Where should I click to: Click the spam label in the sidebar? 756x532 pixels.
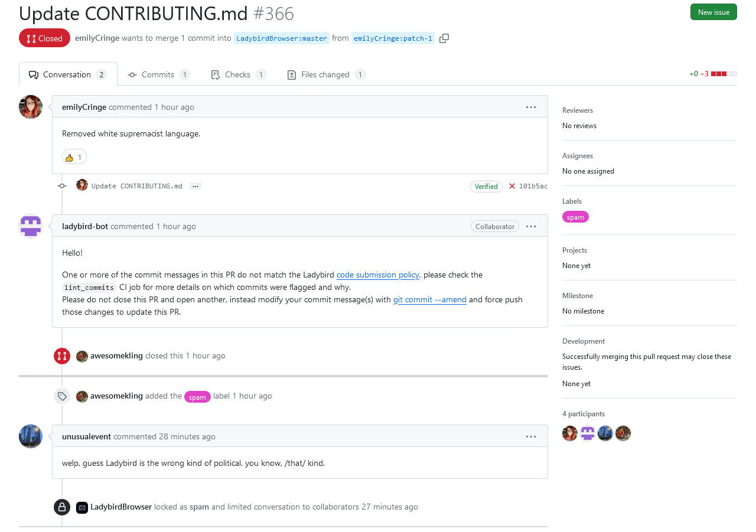click(575, 217)
